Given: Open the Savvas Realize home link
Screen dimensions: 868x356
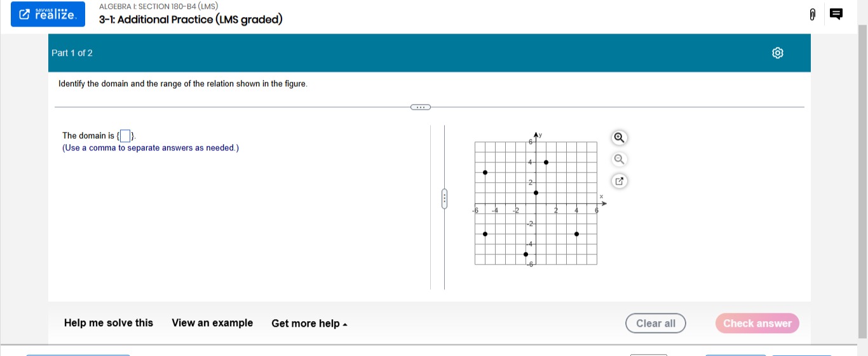Looking at the screenshot, I should (x=48, y=14).
